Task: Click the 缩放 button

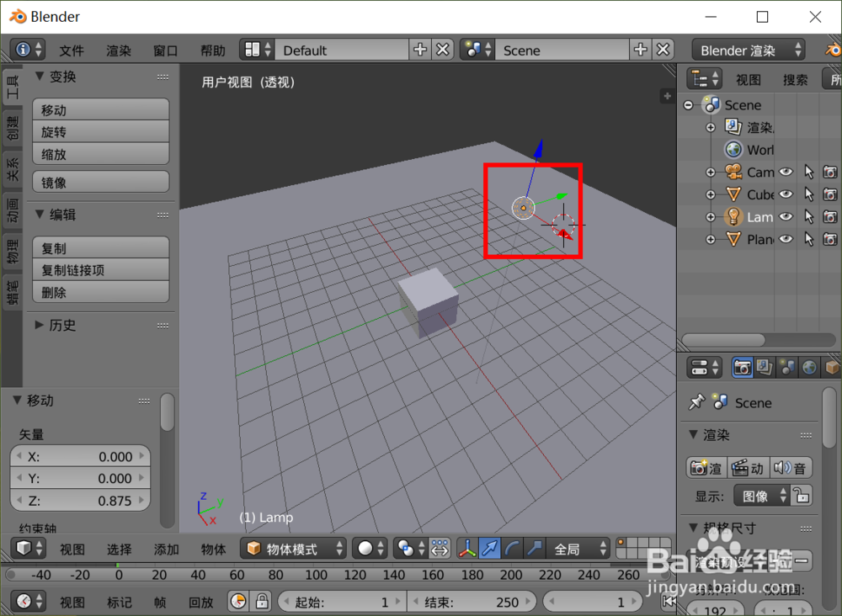Action: click(x=101, y=154)
